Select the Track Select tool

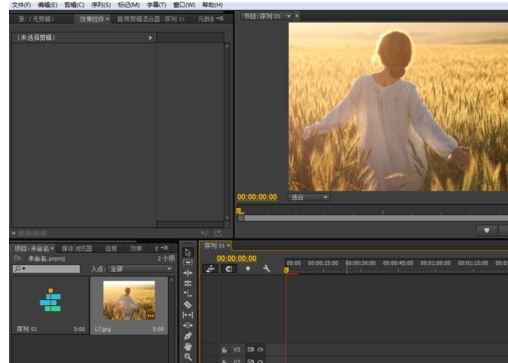tap(188, 263)
